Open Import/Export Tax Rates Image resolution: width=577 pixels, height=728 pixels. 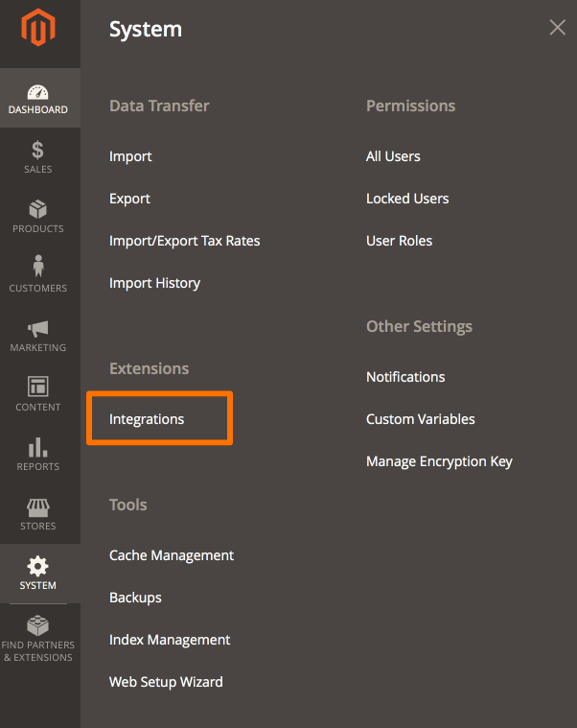[185, 241]
